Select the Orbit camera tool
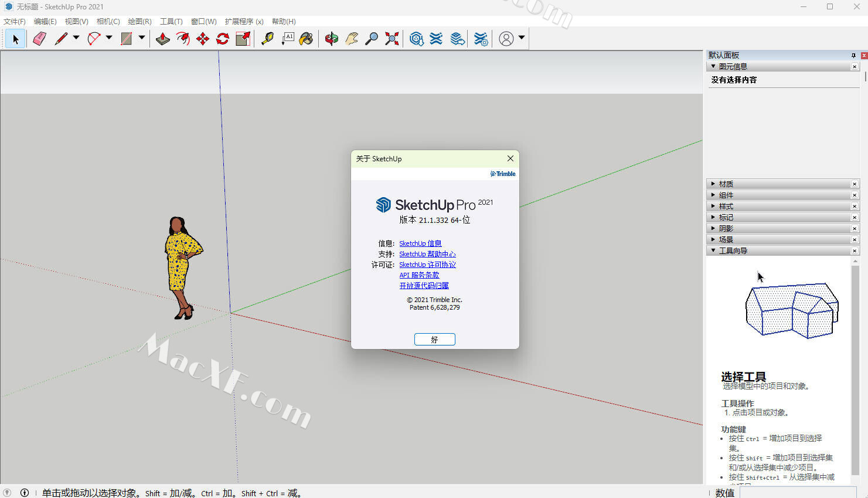Viewport: 868px width, 498px height. (332, 39)
